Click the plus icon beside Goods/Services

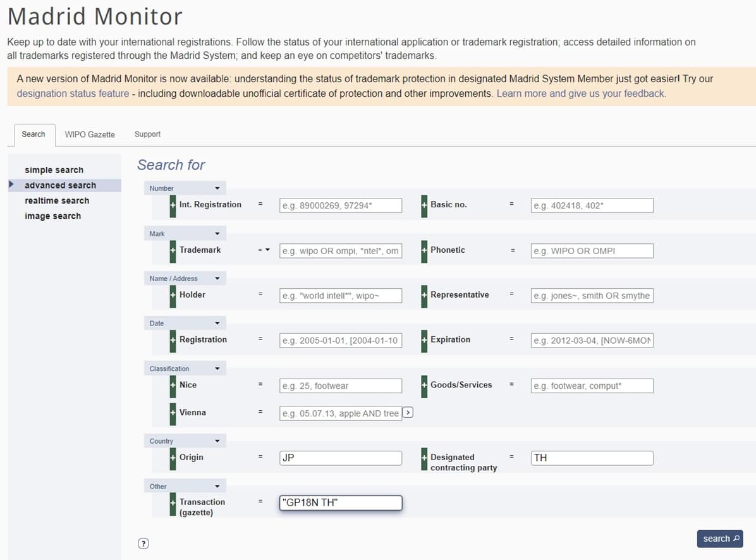click(425, 385)
